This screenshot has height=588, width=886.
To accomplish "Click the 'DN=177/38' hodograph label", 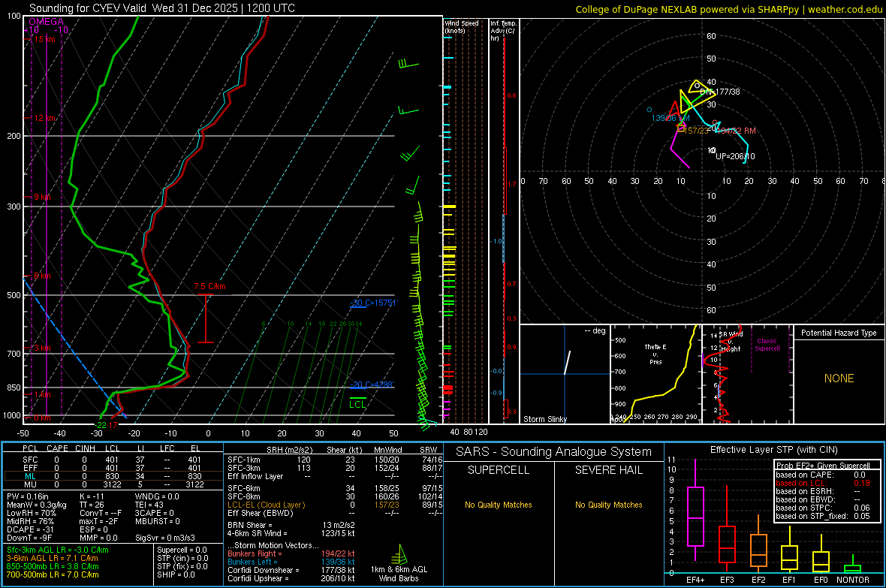I will click(x=720, y=92).
